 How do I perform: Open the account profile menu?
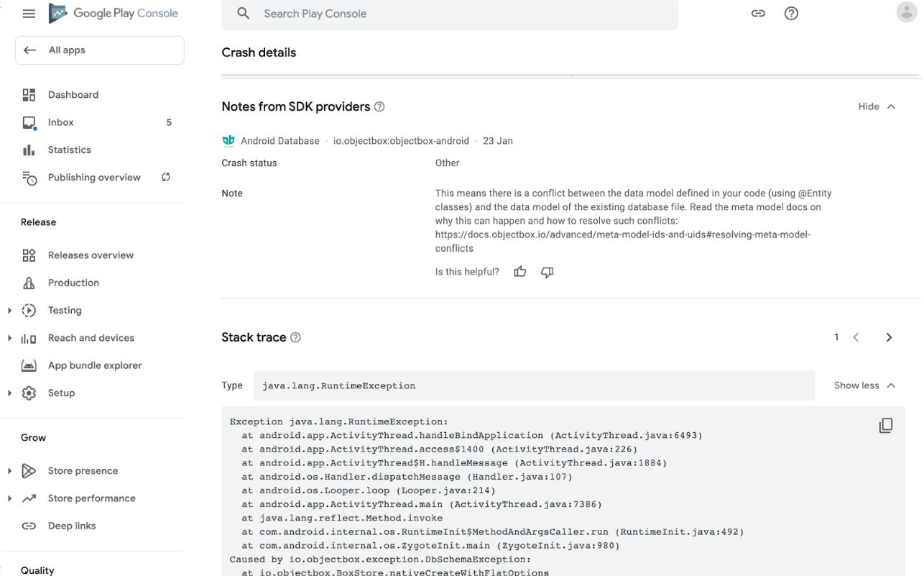[906, 12]
